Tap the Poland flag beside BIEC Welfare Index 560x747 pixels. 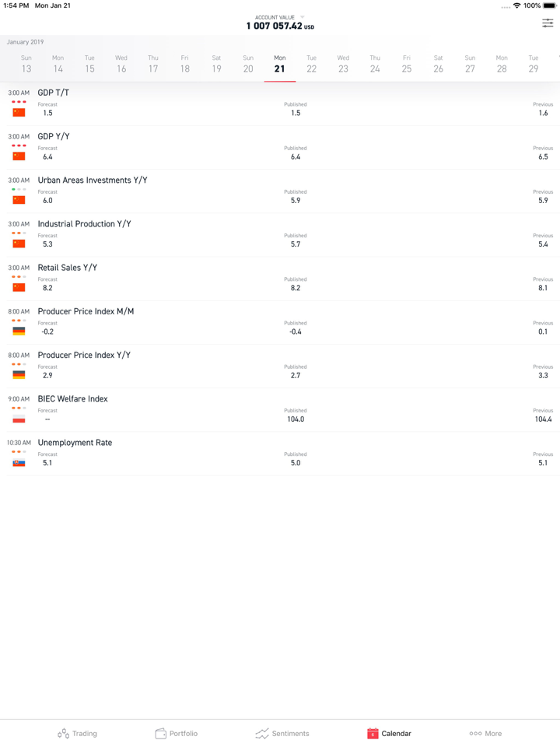click(x=19, y=419)
